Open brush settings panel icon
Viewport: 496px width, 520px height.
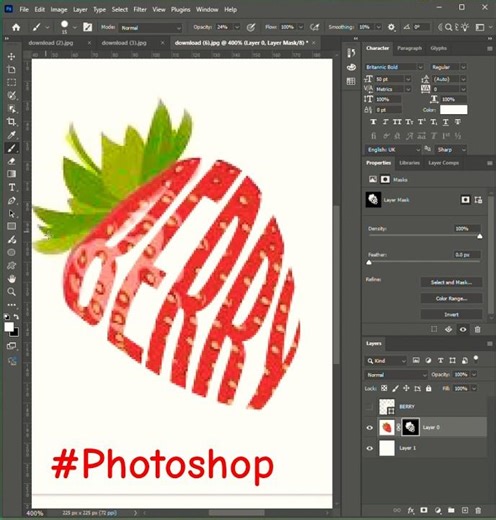[87, 27]
